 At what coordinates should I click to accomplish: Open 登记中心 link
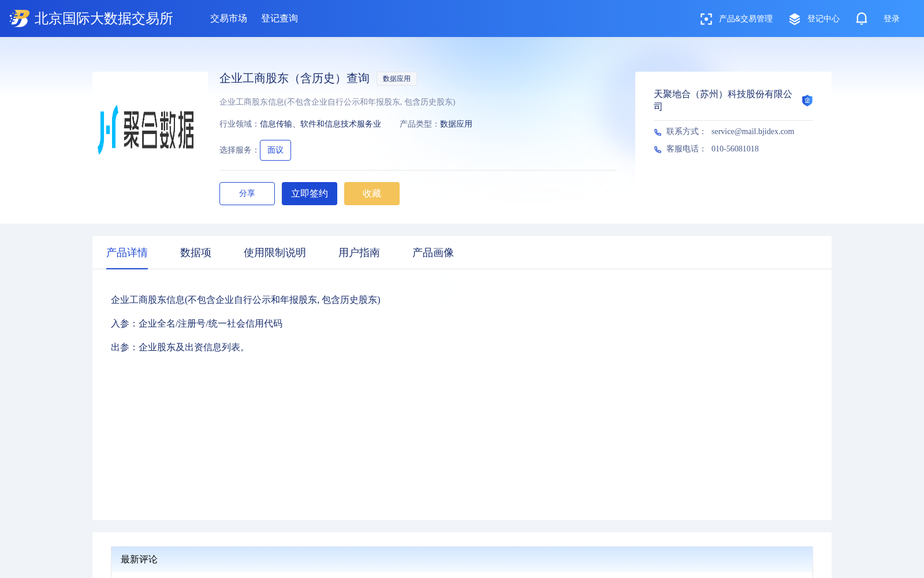click(x=824, y=19)
